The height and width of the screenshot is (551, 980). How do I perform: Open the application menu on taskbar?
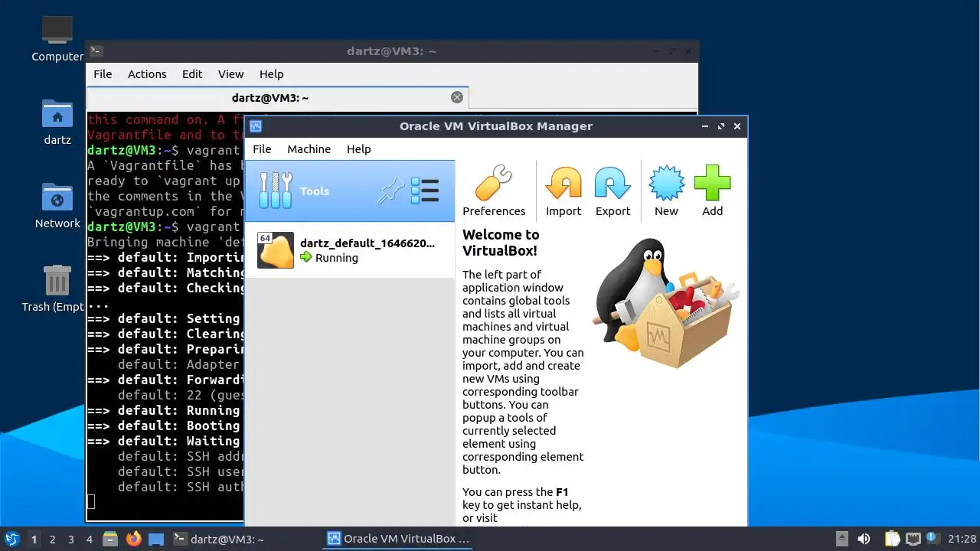[x=11, y=539]
